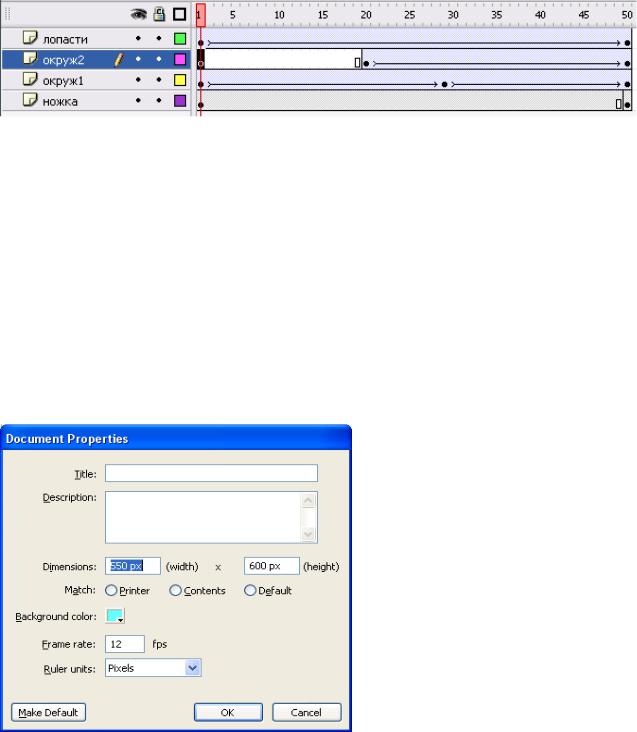The width and height of the screenshot is (637, 732).
Task: Select the окруж2 layer name
Action: 63,60
